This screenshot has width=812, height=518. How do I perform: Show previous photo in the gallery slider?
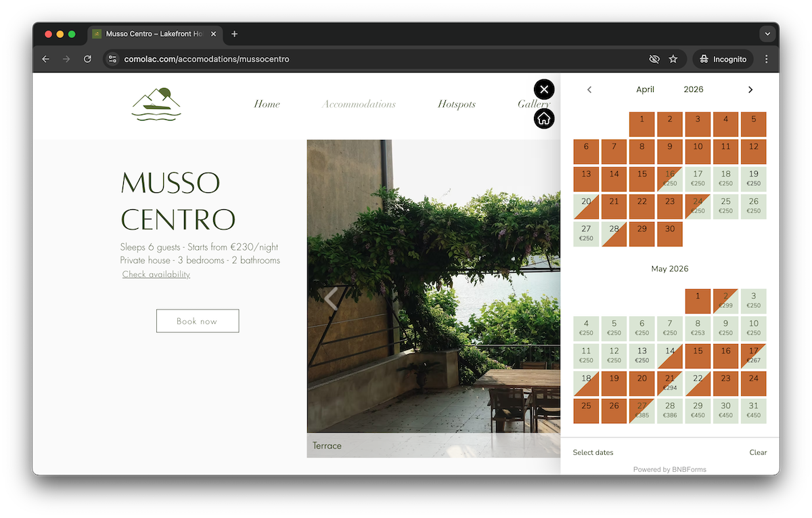click(x=330, y=299)
